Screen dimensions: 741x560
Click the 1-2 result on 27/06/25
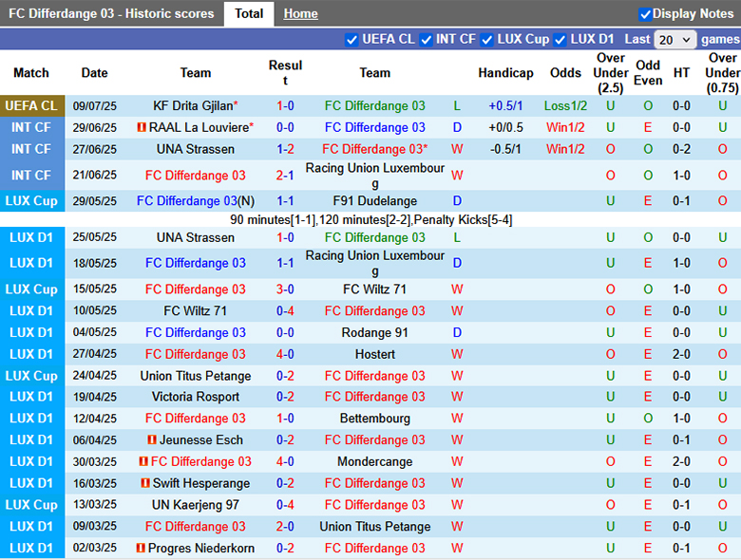point(285,149)
